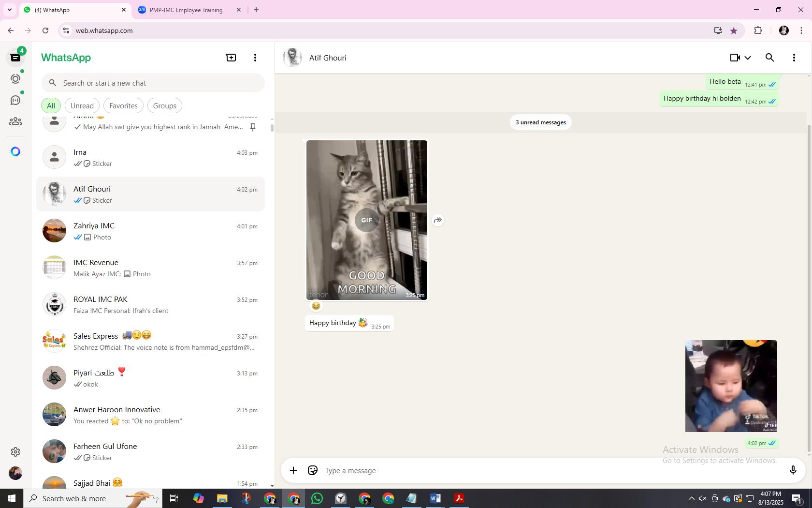Show hidden system tray icons
Image resolution: width=812 pixels, height=508 pixels.
(x=691, y=498)
